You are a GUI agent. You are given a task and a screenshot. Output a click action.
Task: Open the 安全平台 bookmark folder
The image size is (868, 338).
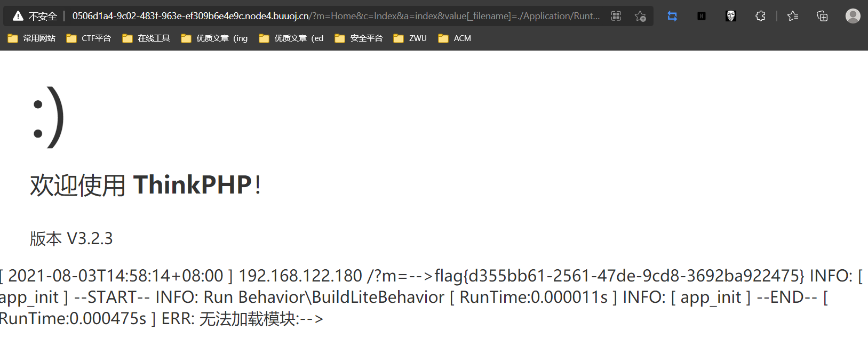coord(359,38)
